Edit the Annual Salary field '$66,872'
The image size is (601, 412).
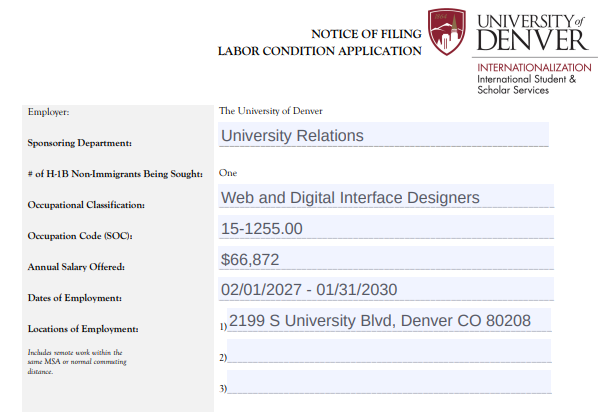tap(386, 258)
